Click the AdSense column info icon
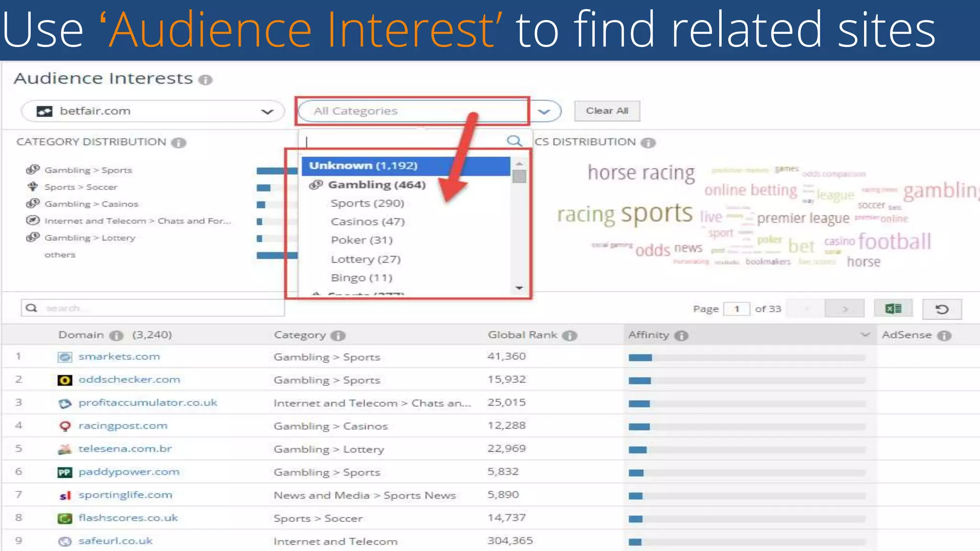This screenshot has width=980, height=551. point(944,336)
